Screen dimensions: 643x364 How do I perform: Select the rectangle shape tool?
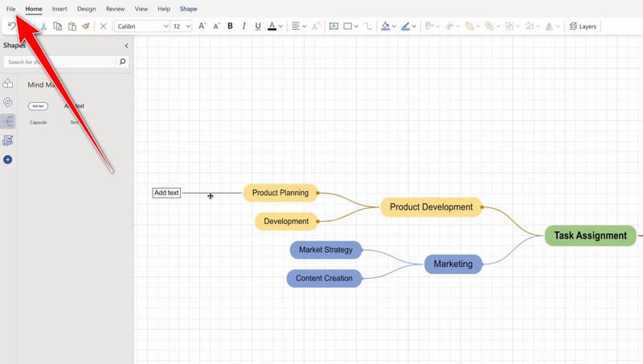(347, 27)
